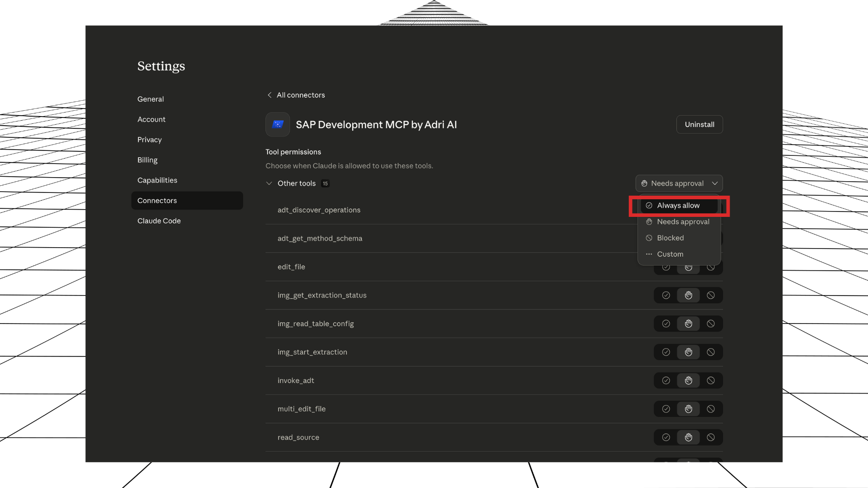868x488 pixels.
Task: Set invoke_adt to always allow checkmark icon
Action: pyautogui.click(x=666, y=380)
